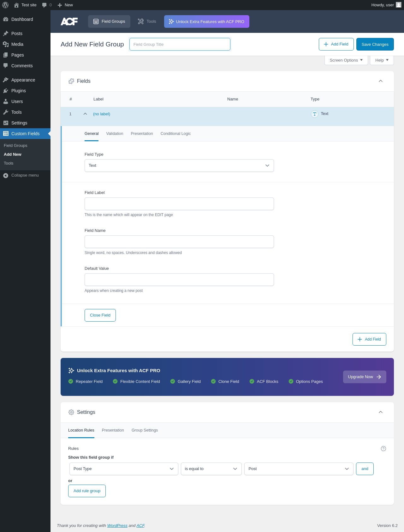Open the WordPress footer link

click(x=117, y=526)
